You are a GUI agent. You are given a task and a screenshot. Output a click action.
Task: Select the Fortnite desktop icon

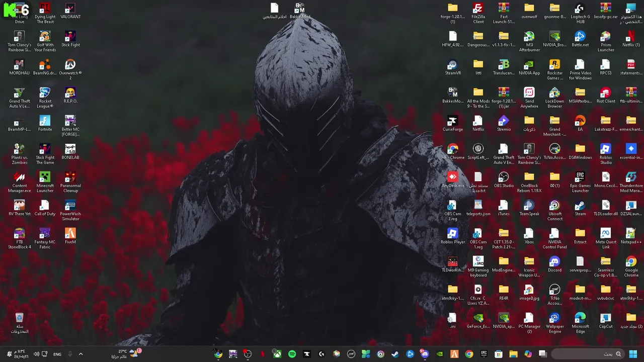coord(45,124)
